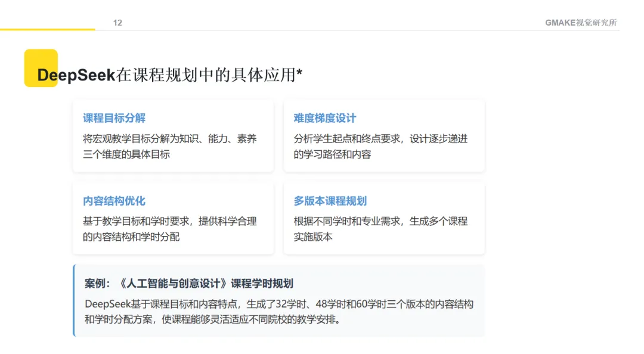Click the case paragraph starting 'DeepSeek基于课程目标'
Viewport: 644px width, 354px height.
(279, 312)
